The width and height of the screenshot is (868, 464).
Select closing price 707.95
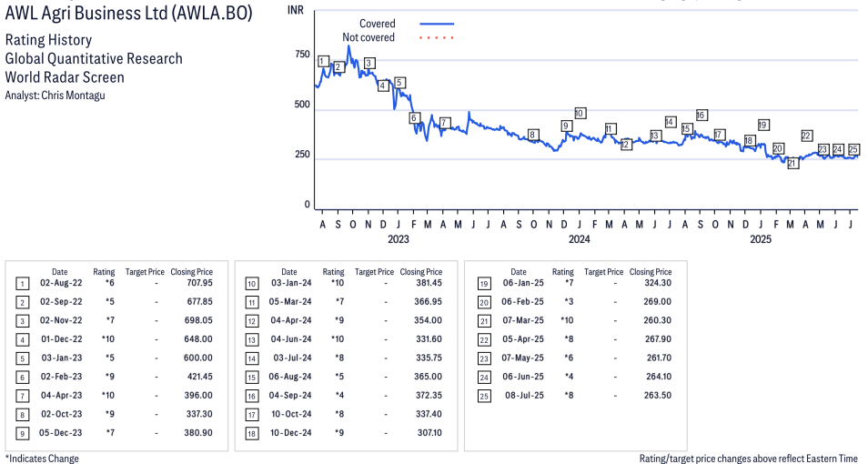click(x=199, y=283)
